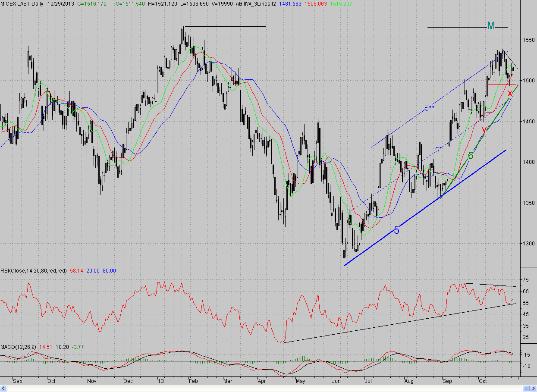Click the red "y" annotation
This screenshot has height=392, width=537.
[484, 129]
